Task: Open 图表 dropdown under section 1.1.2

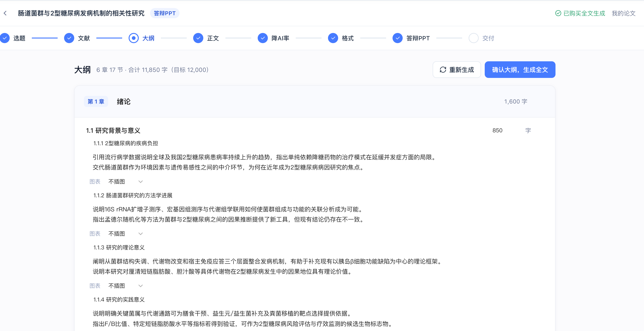Action: point(125,233)
